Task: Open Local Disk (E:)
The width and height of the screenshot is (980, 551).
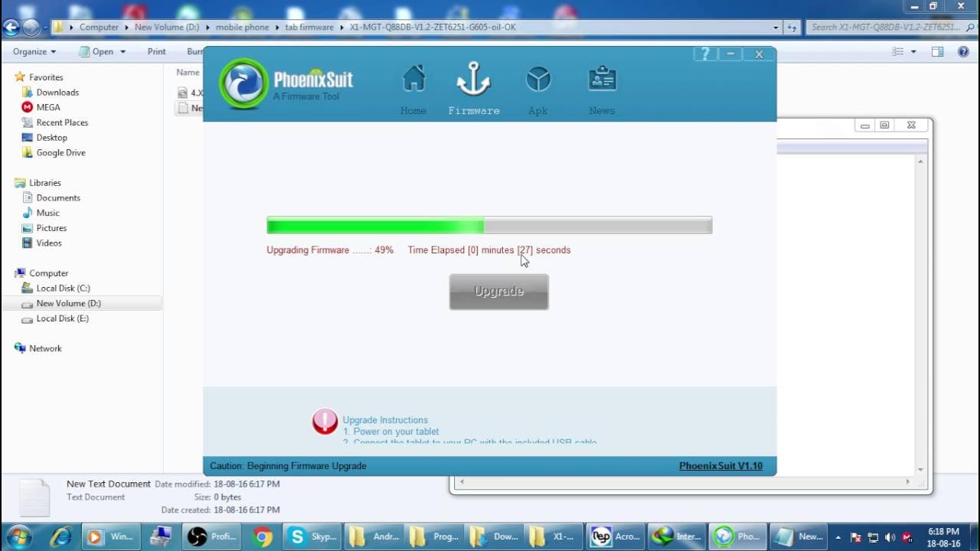Action: tap(62, 318)
